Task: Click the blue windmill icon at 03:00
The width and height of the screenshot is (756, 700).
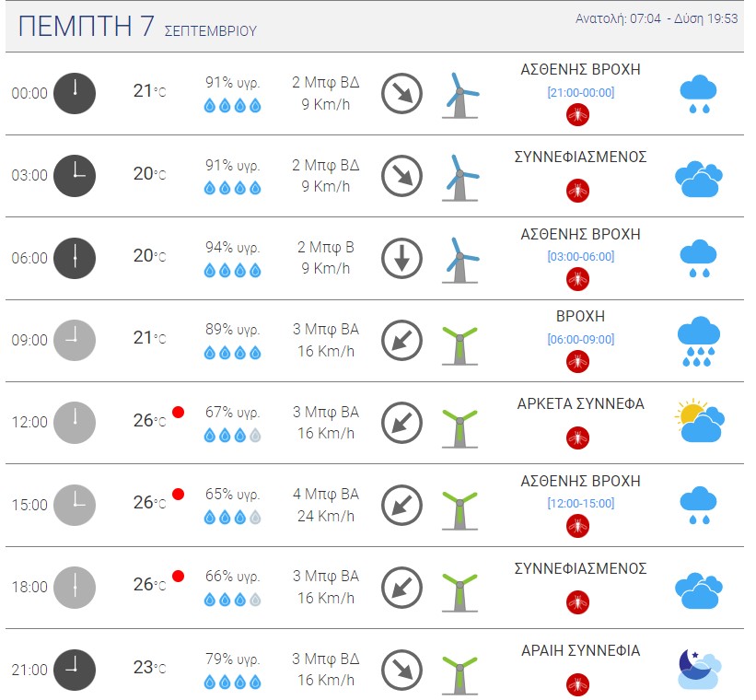Action: (460, 178)
